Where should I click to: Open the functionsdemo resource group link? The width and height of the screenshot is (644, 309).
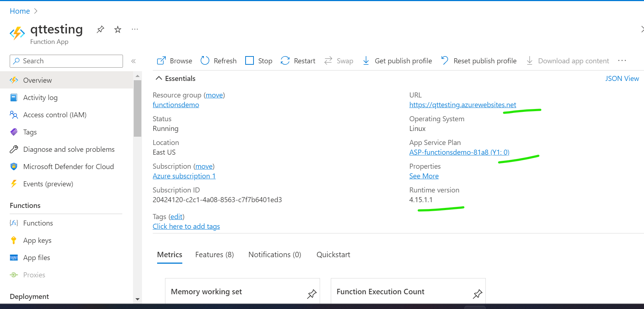(x=176, y=105)
